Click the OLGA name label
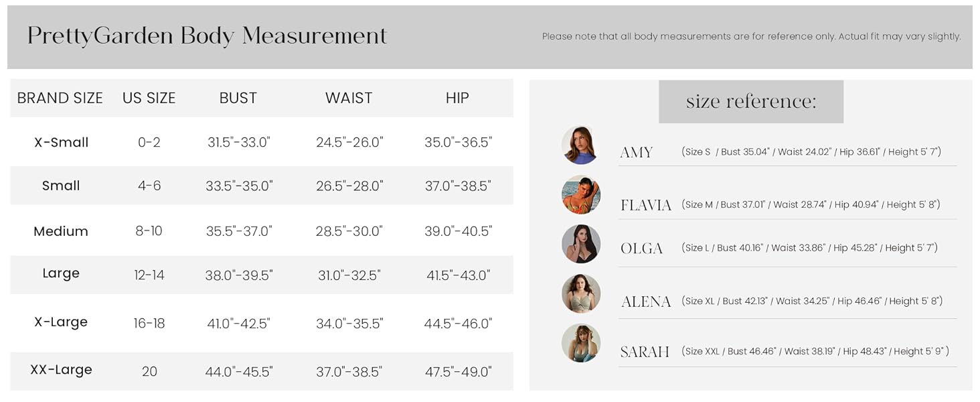 [641, 249]
